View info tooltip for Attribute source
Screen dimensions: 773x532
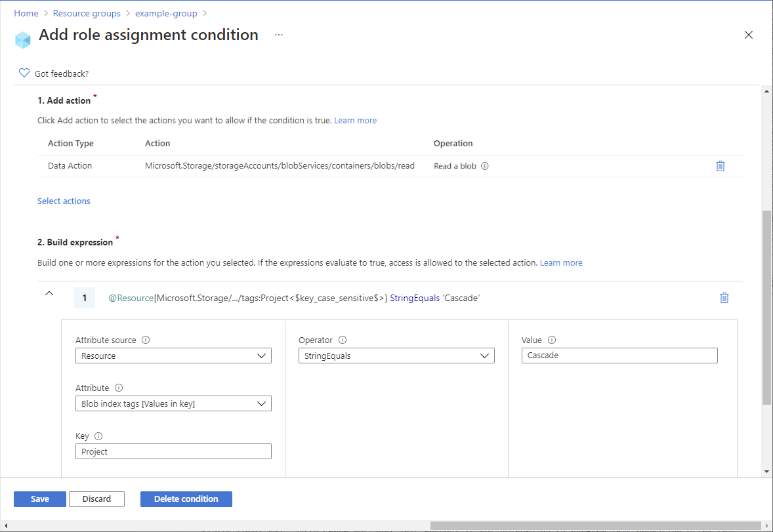coord(146,340)
